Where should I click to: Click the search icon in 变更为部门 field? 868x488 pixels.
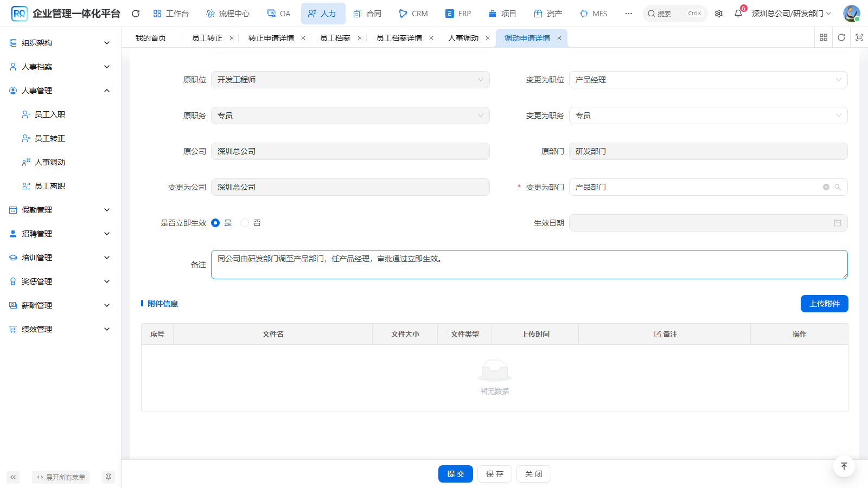click(x=838, y=187)
